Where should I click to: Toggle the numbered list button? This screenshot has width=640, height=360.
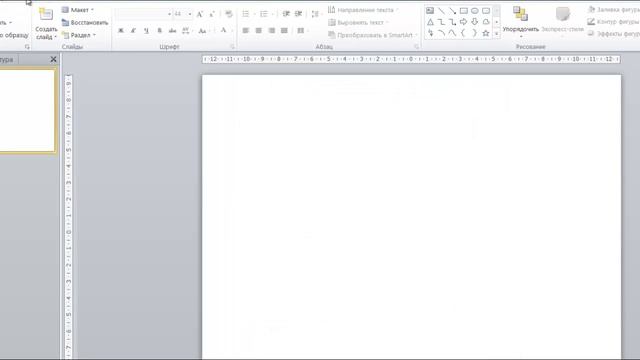[264, 14]
